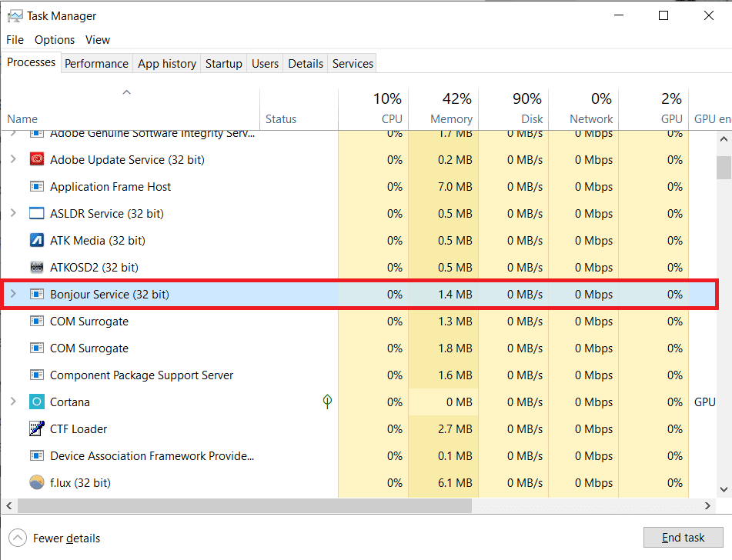Viewport: 732px width, 560px height.
Task: Click the Cortana application icon
Action: tap(36, 402)
